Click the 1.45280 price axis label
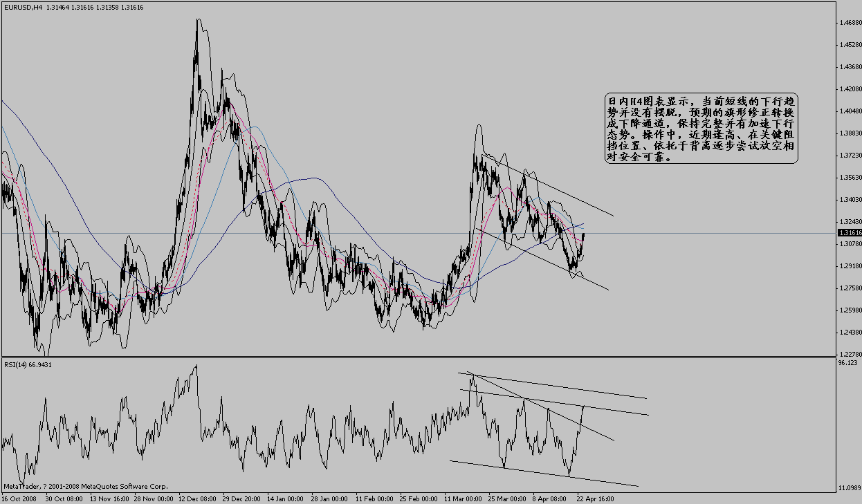The height and width of the screenshot is (504, 862). pos(849,45)
